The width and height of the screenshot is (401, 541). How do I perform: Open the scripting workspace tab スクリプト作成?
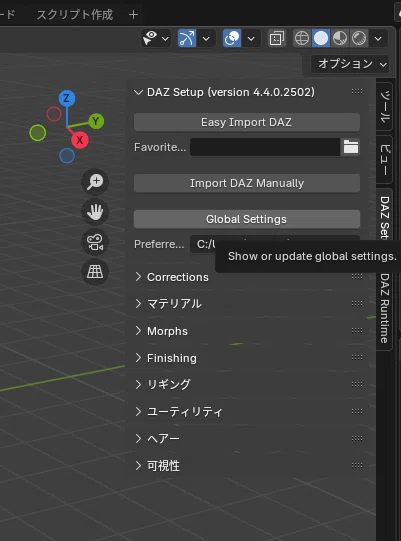[75, 15]
